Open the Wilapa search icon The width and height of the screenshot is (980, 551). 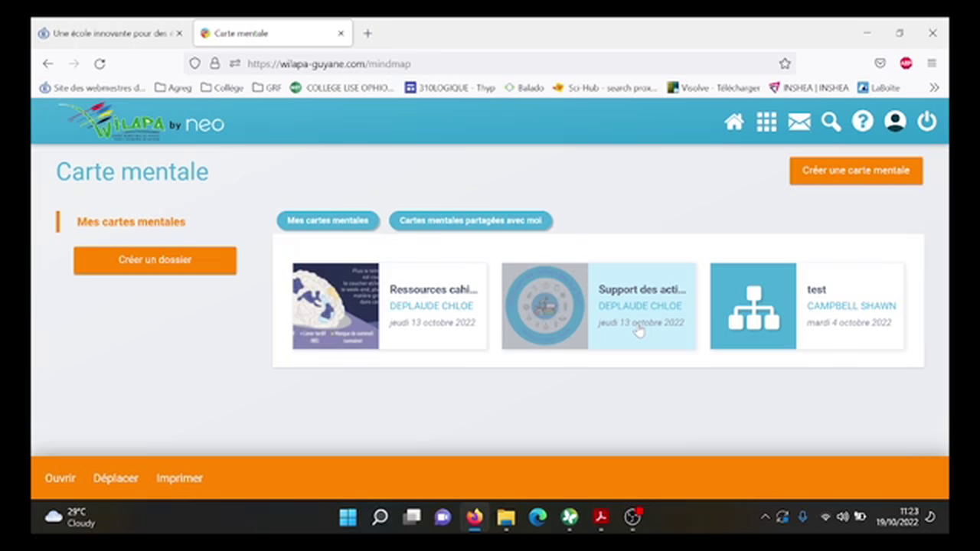tap(831, 122)
